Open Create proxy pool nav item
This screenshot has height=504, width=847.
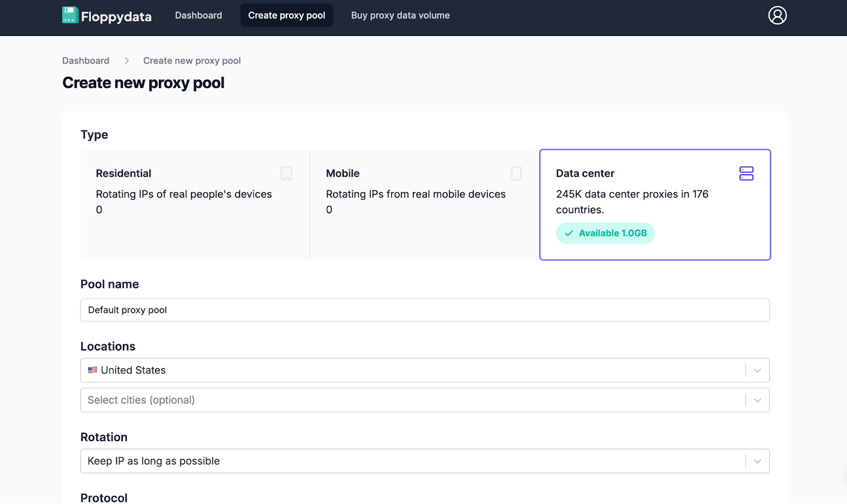(287, 15)
